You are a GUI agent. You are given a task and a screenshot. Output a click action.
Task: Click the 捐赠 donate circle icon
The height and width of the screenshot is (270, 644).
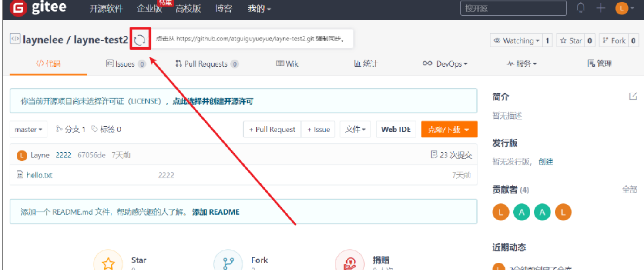pos(350,262)
